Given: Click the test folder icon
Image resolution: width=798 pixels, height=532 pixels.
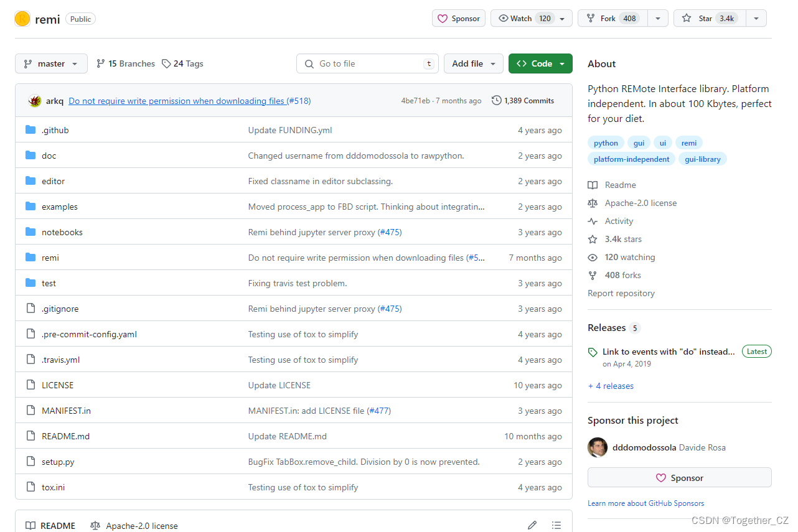Looking at the screenshot, I should (x=31, y=283).
